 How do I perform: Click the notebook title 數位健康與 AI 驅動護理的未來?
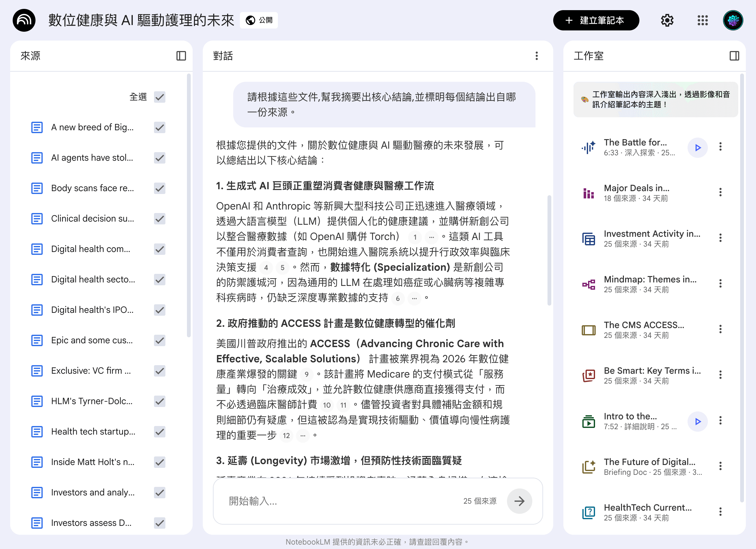[141, 20]
